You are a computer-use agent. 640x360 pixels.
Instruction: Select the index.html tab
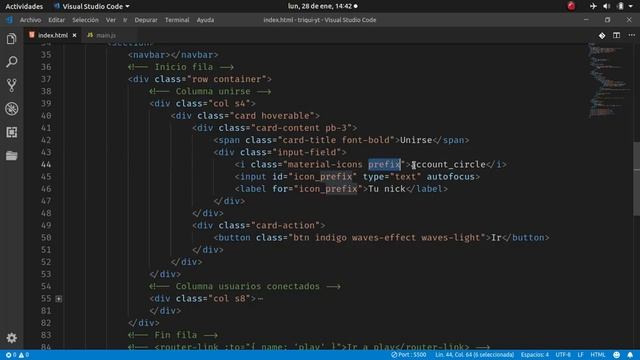(53, 36)
